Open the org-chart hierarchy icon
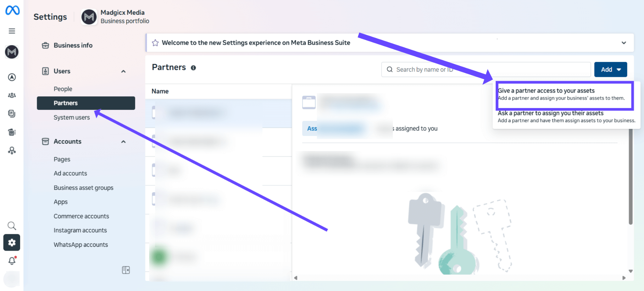 (12, 151)
